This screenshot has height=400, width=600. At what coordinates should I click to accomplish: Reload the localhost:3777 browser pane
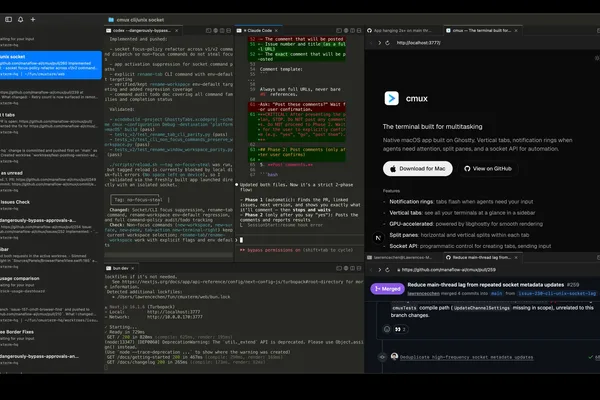(388, 43)
